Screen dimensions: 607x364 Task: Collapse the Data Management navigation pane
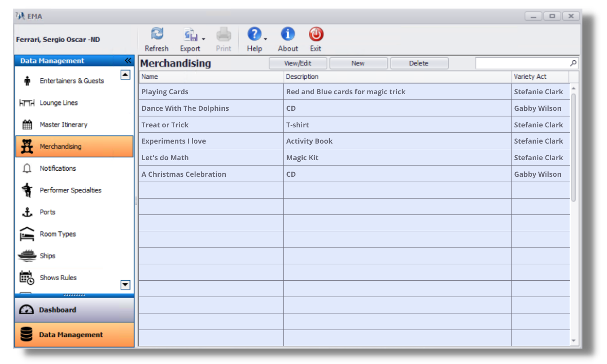pyautogui.click(x=128, y=60)
